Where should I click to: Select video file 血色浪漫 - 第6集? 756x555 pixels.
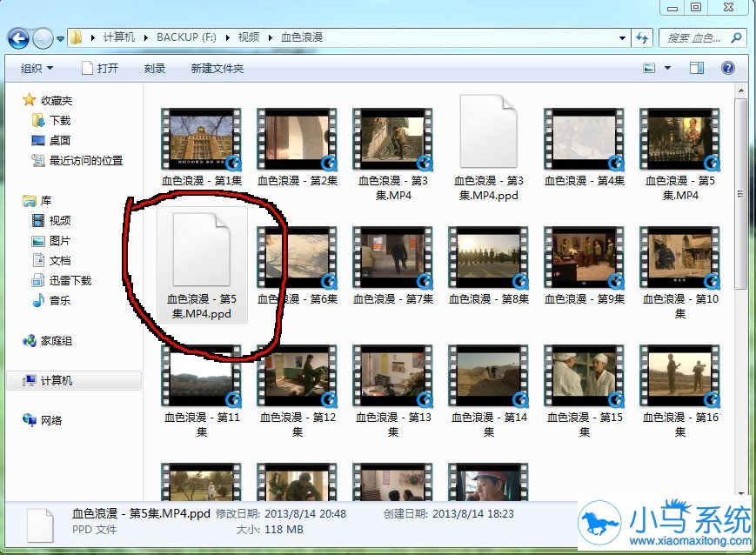tap(297, 265)
